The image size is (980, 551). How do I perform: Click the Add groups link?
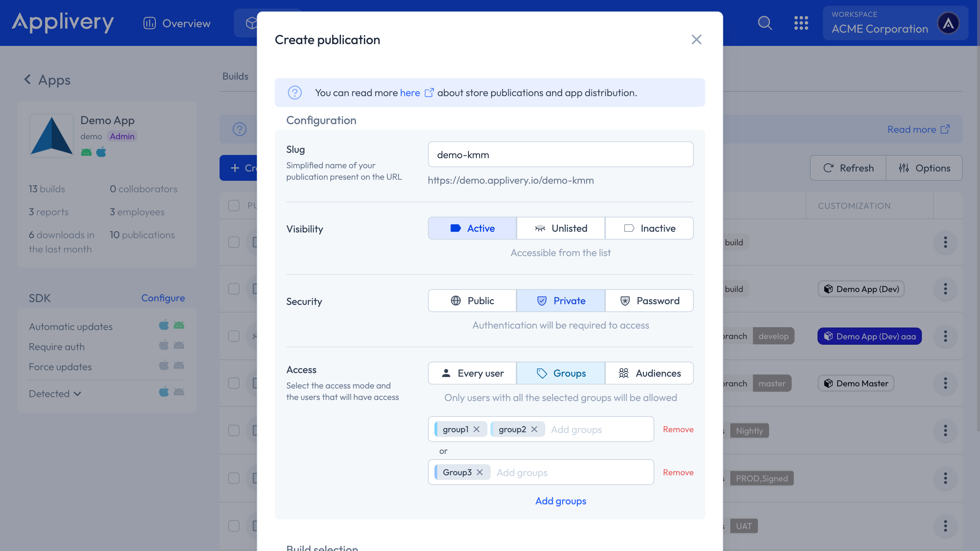[x=560, y=501]
